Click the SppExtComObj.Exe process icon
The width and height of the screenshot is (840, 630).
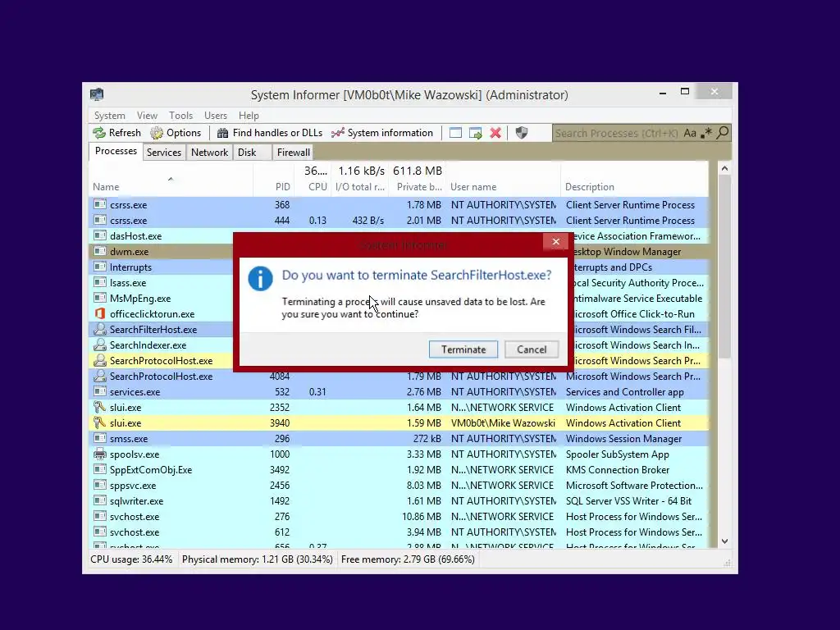[x=99, y=469]
